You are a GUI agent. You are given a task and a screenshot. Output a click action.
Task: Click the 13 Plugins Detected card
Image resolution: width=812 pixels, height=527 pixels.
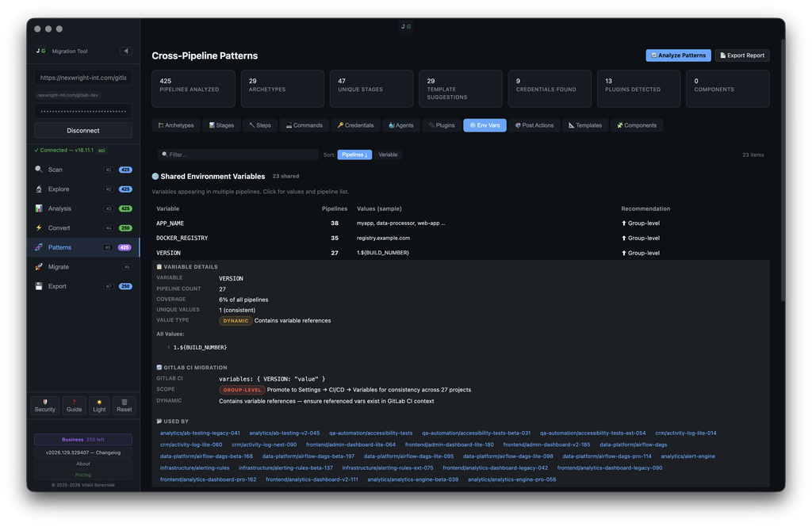coord(638,89)
